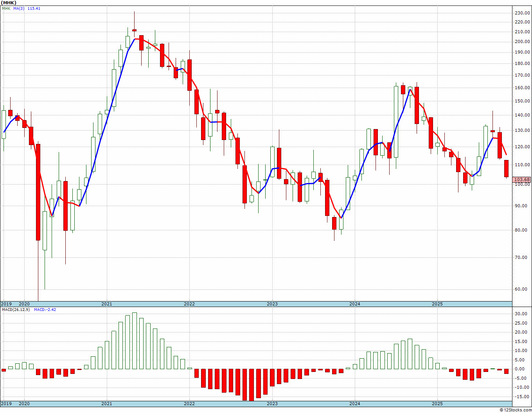Click 160.00 on the price axis
532x413 pixels.
tap(522, 88)
